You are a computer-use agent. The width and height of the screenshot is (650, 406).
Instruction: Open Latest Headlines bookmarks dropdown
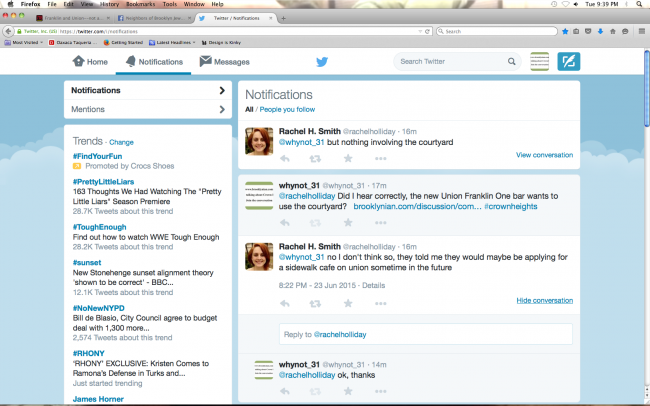coord(172,42)
